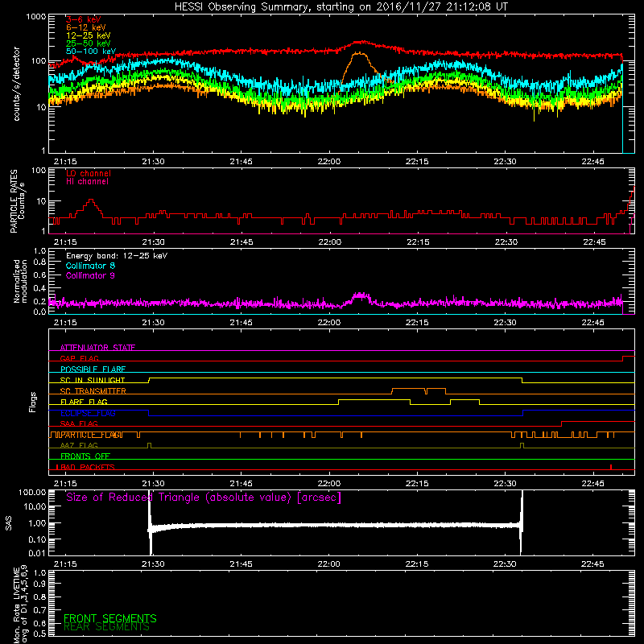Image resolution: width=644 pixels, height=644 pixels.
Task: Click the AAZ FLAG label
Action: [79, 445]
